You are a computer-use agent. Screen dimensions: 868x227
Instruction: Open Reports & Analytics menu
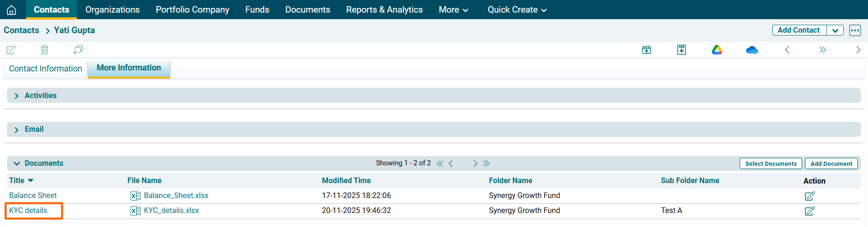pos(384,10)
